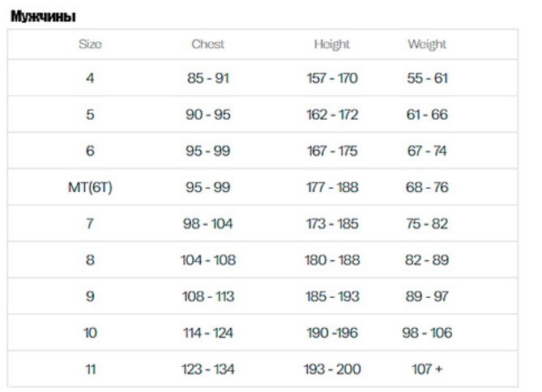The image size is (542, 392).
Task: Click chest value 85 - 91
Action: (x=207, y=79)
